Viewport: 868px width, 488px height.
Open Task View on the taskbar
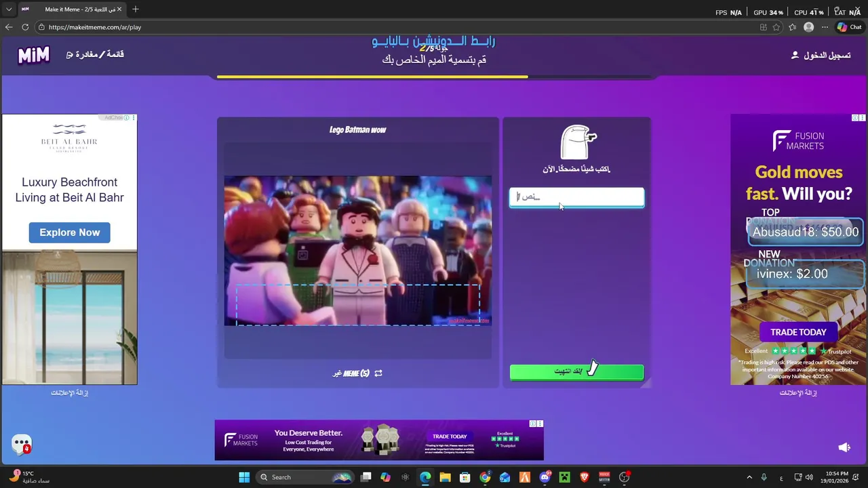(366, 477)
